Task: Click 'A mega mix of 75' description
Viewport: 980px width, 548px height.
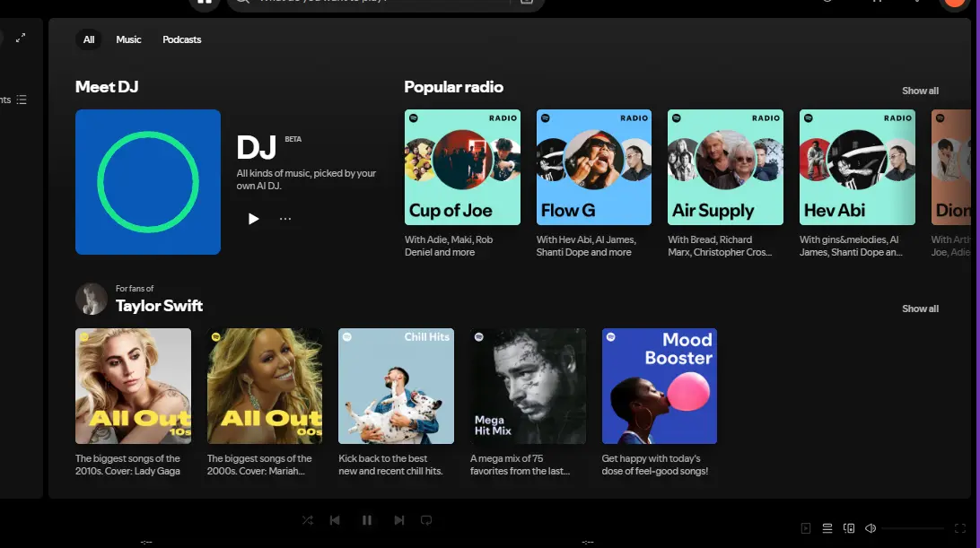Action: pyautogui.click(x=520, y=465)
